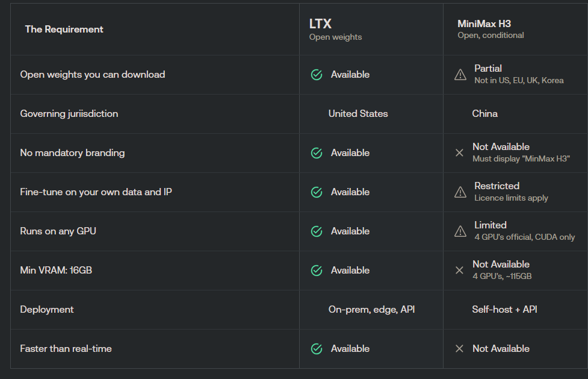Click the Faster than real-time label
This screenshot has height=379, width=588.
coord(66,349)
